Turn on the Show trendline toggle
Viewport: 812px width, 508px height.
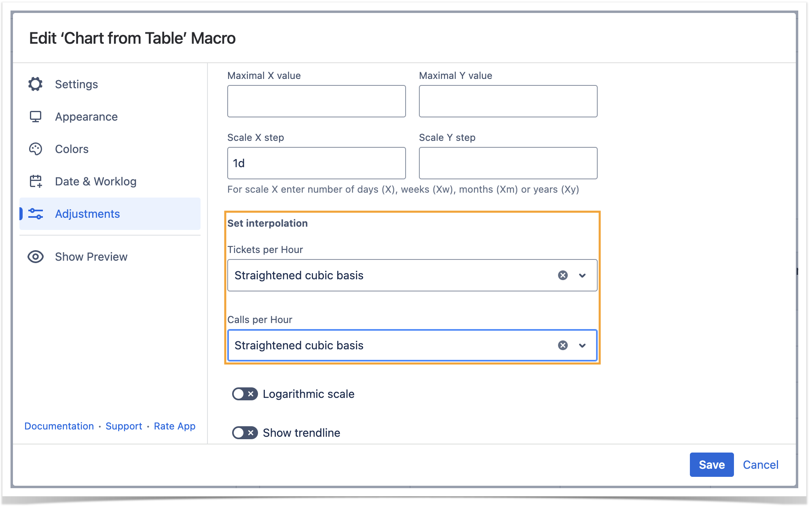pos(245,433)
